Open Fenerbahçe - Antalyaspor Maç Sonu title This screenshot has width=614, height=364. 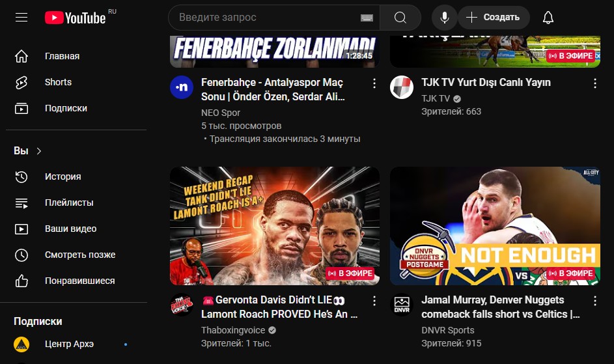click(273, 90)
